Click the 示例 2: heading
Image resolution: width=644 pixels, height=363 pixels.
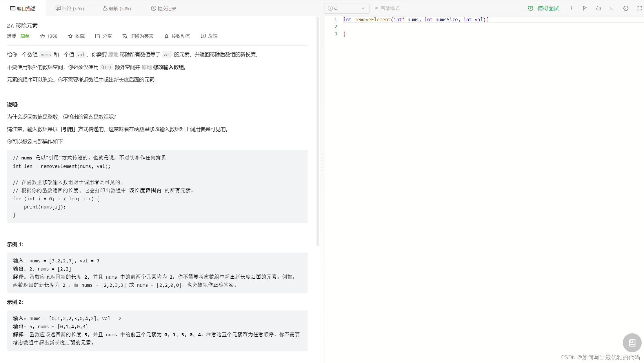point(15,302)
